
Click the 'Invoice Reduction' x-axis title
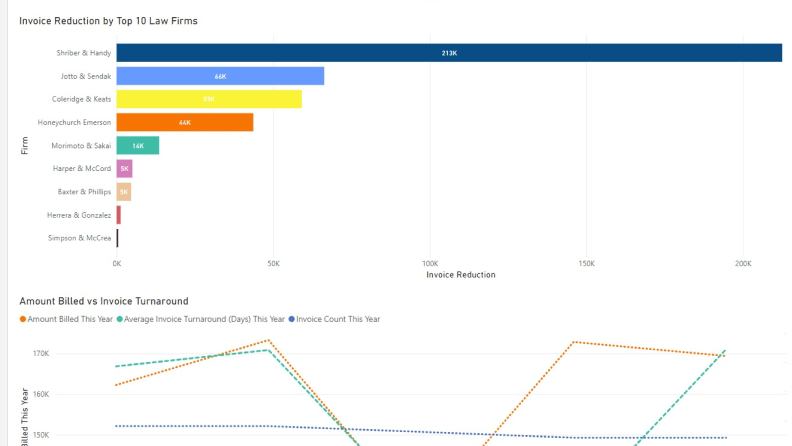460,275
